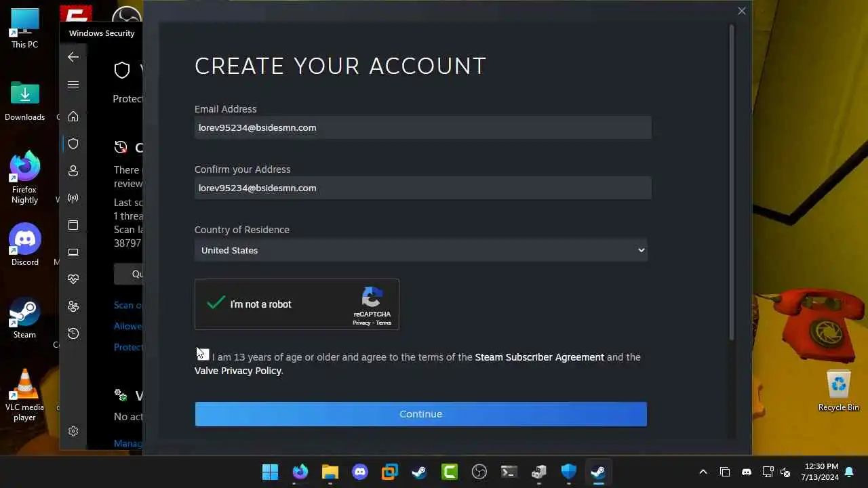Select VLC media player desktop shortcut
868x488 pixels.
tap(24, 395)
